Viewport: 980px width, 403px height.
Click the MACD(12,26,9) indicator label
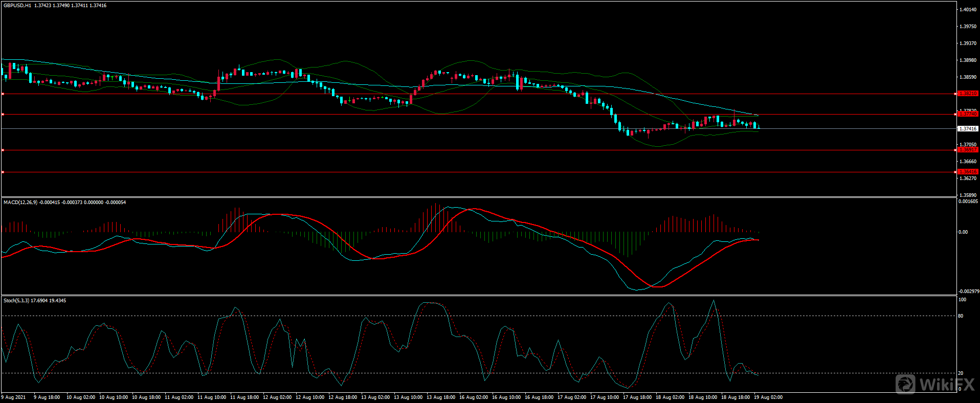click(x=20, y=203)
